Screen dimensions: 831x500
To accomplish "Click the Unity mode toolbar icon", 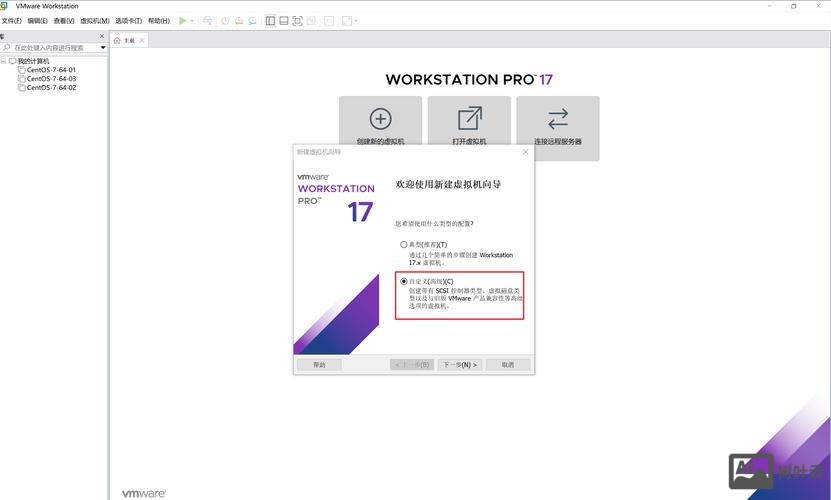I will tap(311, 21).
